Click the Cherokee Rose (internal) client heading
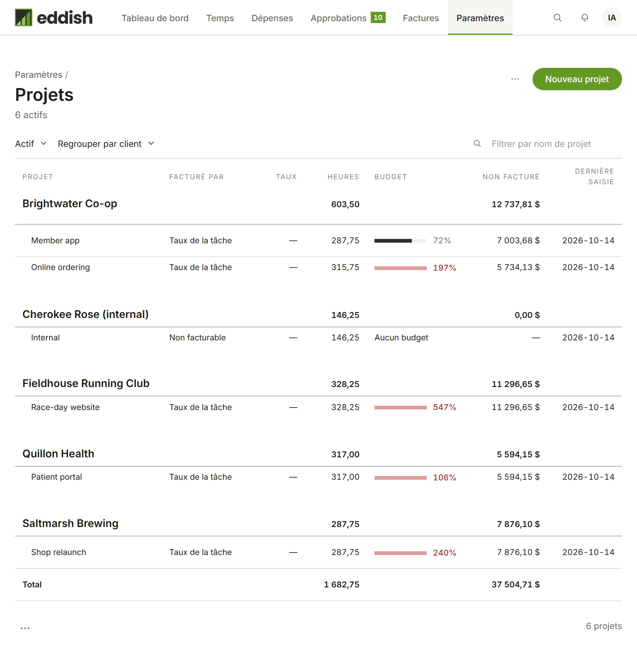The image size is (637, 672). pos(86,314)
